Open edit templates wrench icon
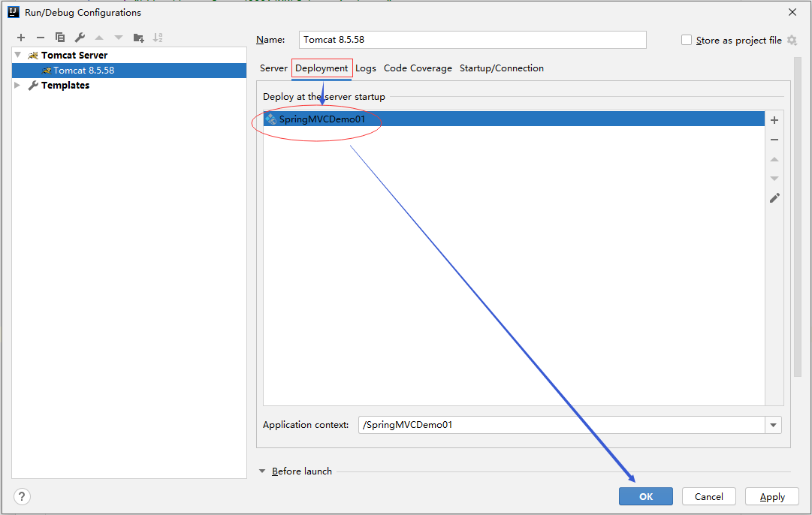 (80, 38)
